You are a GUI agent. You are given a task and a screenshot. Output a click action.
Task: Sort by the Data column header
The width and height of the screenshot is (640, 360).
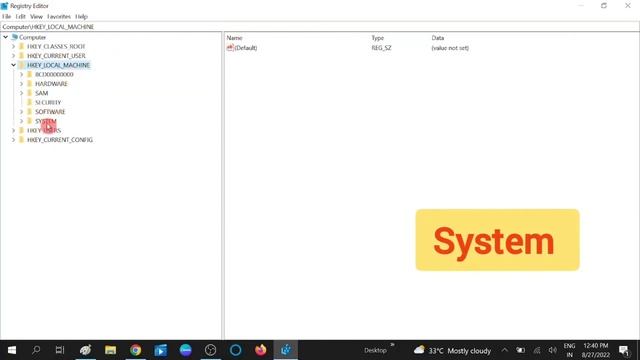point(438,38)
